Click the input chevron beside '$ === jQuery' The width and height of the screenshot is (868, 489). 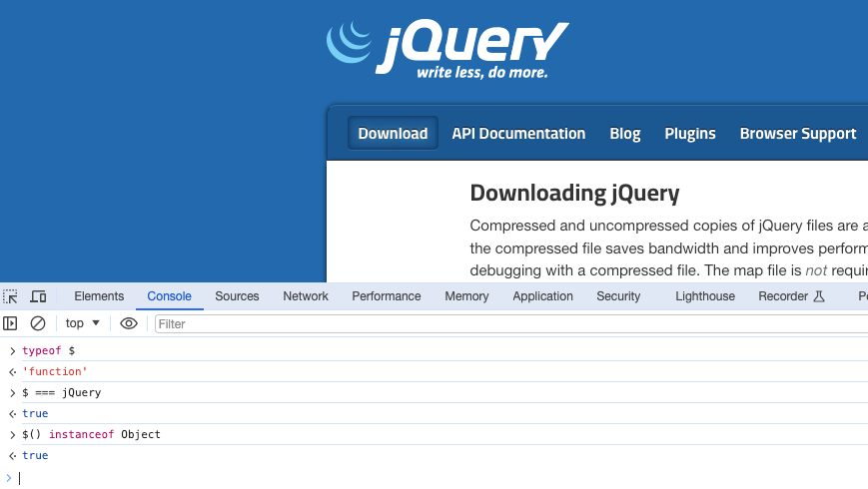12,393
